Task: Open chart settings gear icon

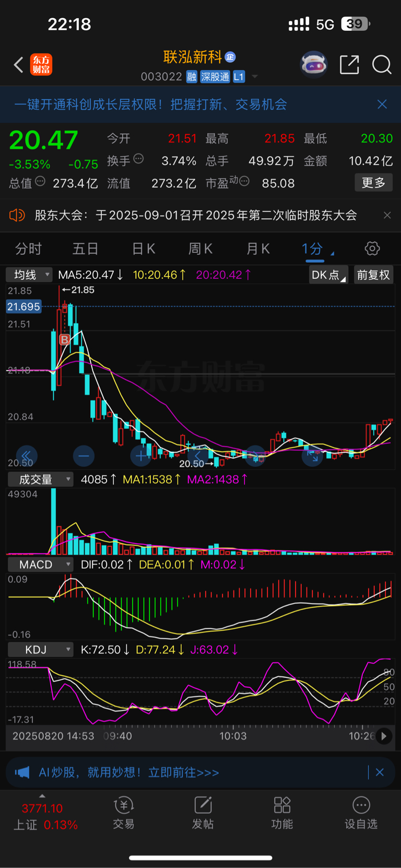Action: coord(372,249)
